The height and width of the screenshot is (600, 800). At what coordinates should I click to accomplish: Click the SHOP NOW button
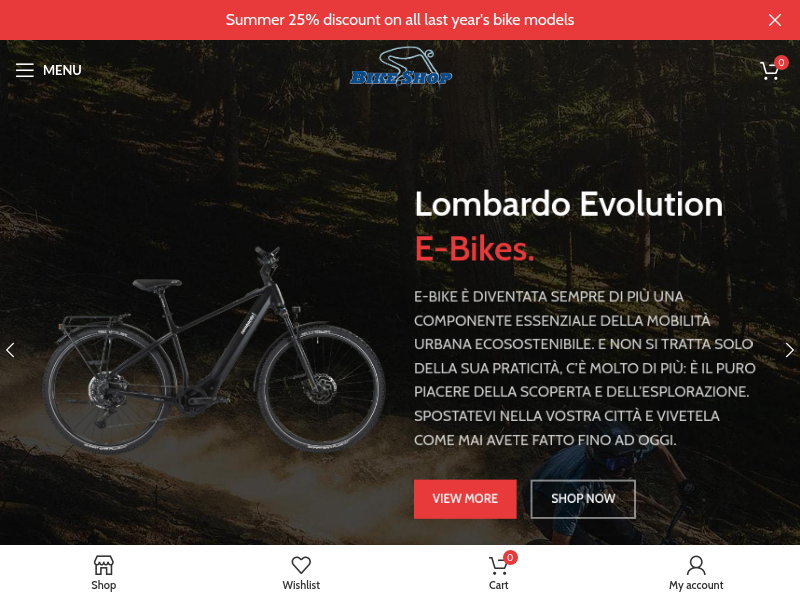[x=583, y=499]
